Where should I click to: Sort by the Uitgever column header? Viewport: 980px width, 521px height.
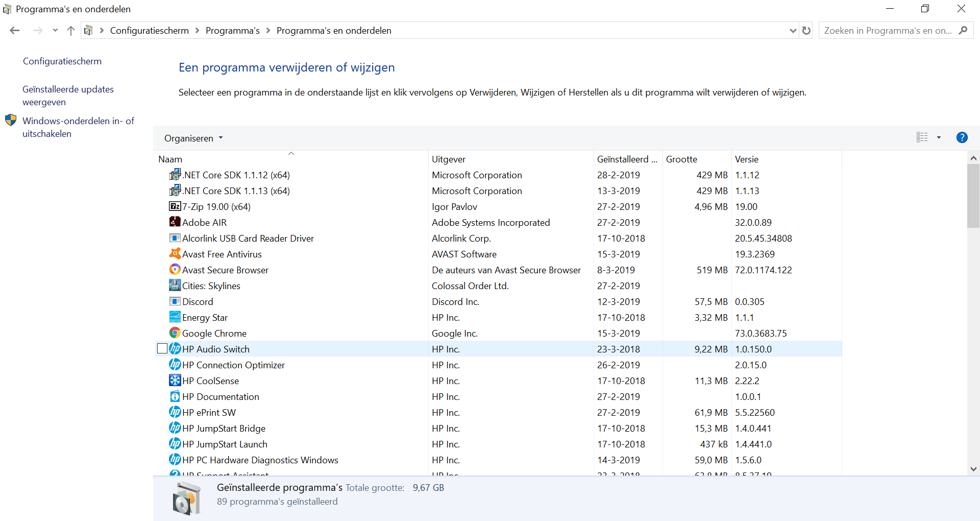[x=511, y=159]
